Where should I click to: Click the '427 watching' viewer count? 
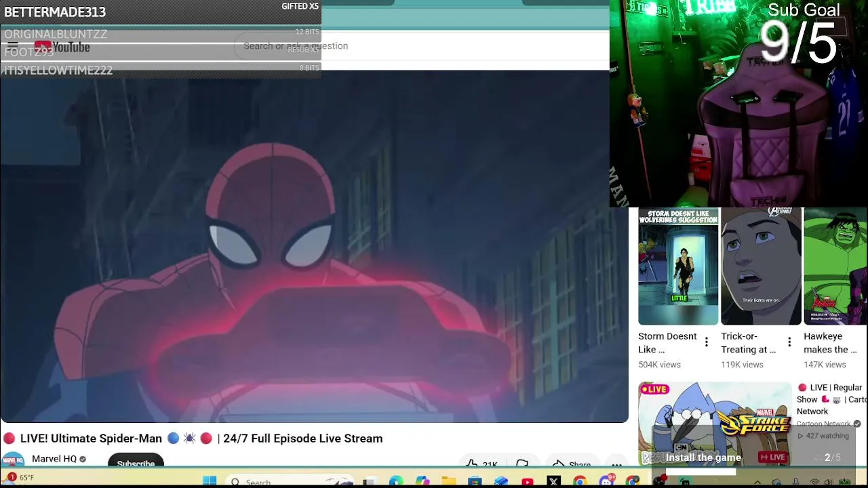823,436
